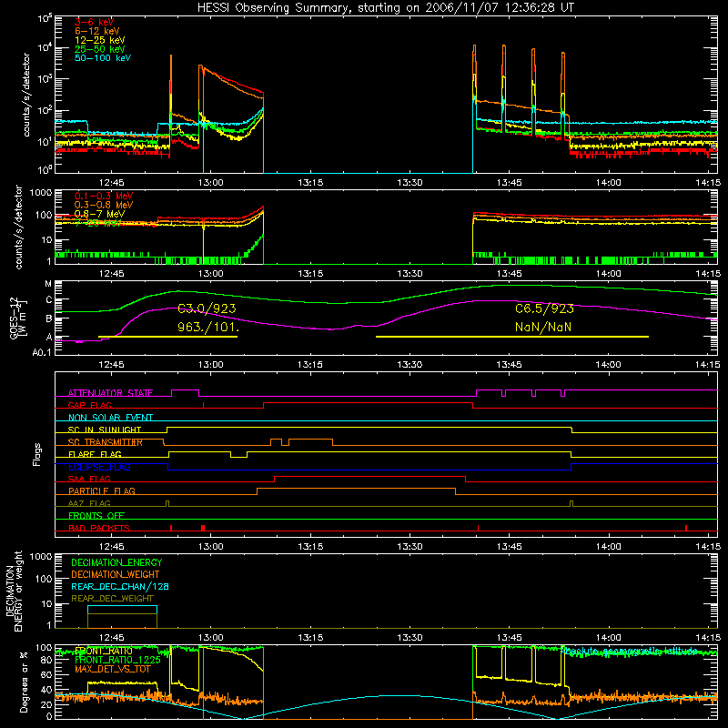Select the DECIMATION_ENERGY legend label
The width and height of the screenshot is (728, 728).
116,562
